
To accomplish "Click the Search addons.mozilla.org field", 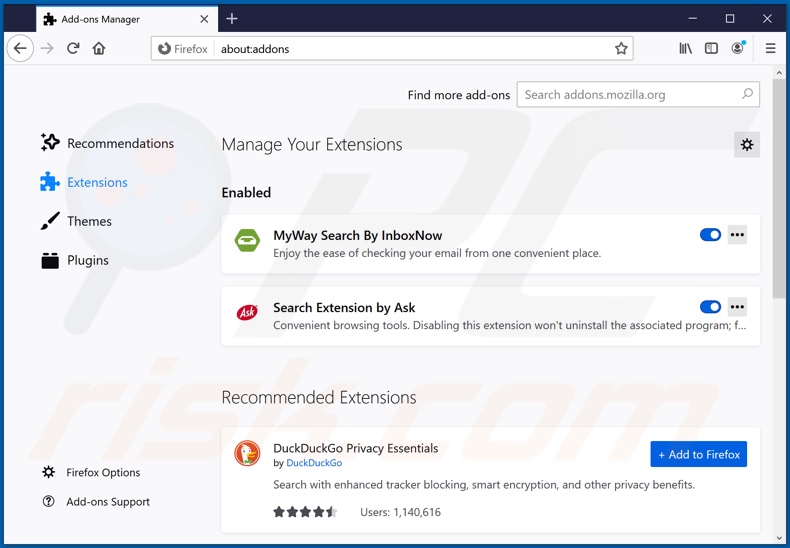I will coord(630,95).
